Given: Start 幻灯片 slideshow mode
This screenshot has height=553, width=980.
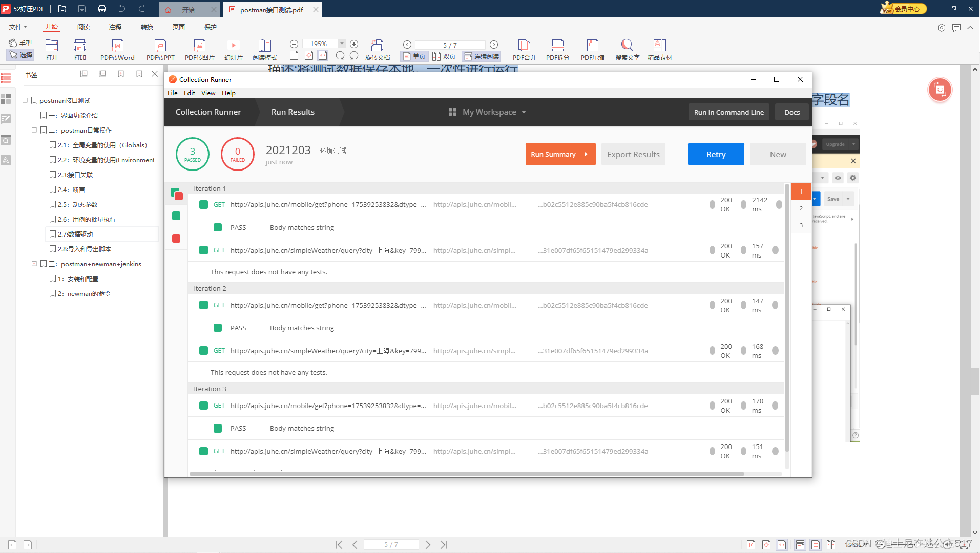Looking at the screenshot, I should (x=233, y=50).
